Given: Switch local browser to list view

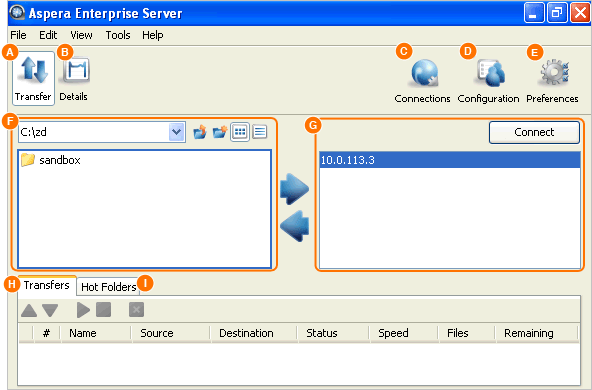Looking at the screenshot, I should (260, 132).
